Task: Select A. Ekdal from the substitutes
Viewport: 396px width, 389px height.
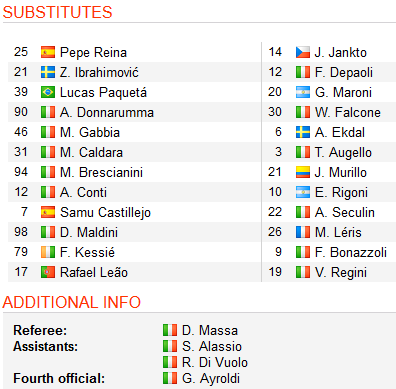Action: coord(340,132)
